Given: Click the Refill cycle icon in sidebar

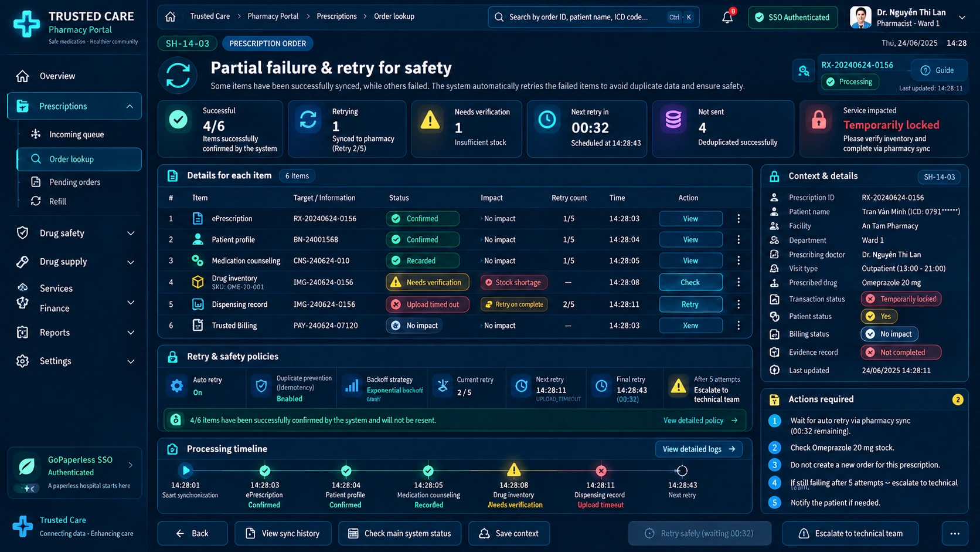Looking at the screenshot, I should coord(36,201).
